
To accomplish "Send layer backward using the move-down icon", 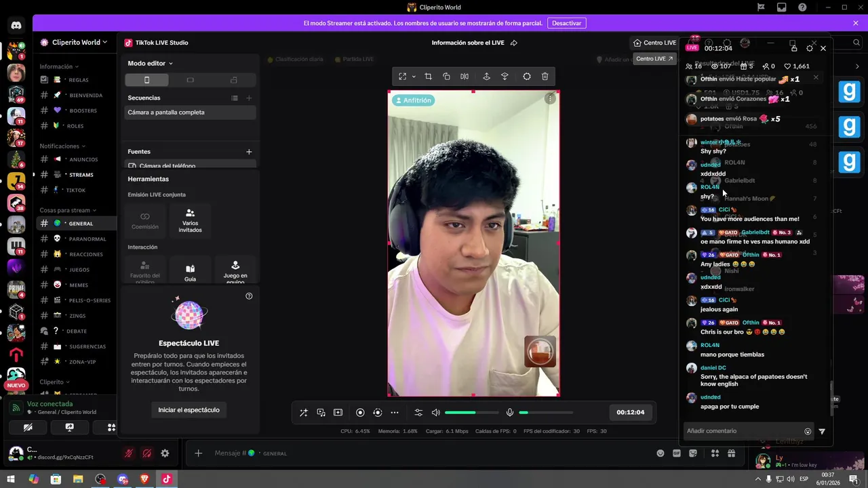I will (x=505, y=77).
